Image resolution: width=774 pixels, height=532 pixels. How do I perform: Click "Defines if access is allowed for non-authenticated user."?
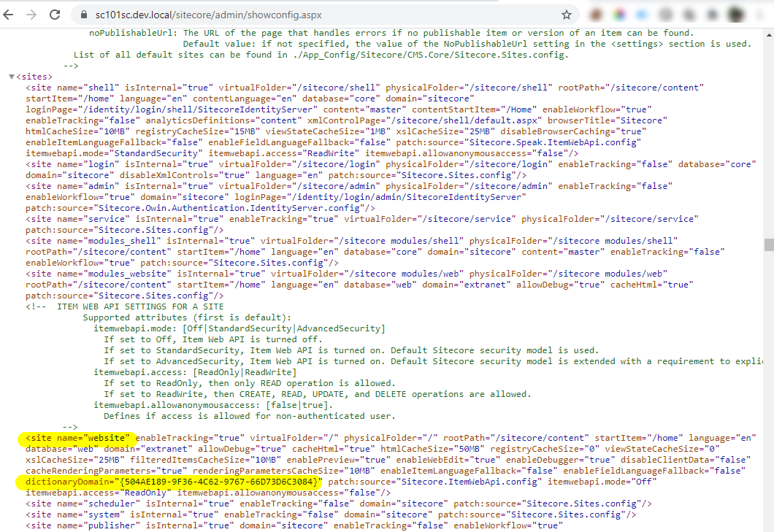point(249,416)
